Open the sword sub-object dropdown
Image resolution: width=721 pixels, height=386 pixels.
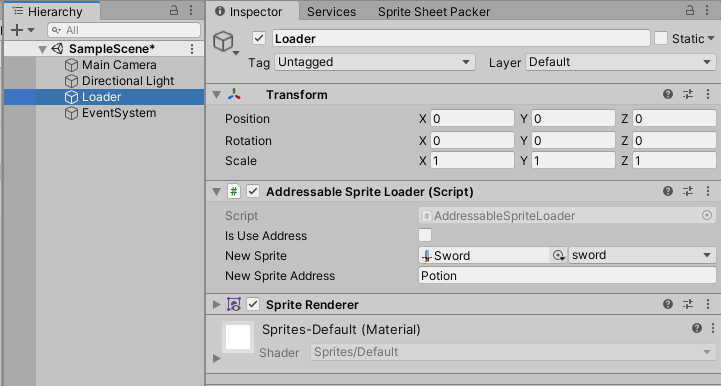[642, 255]
